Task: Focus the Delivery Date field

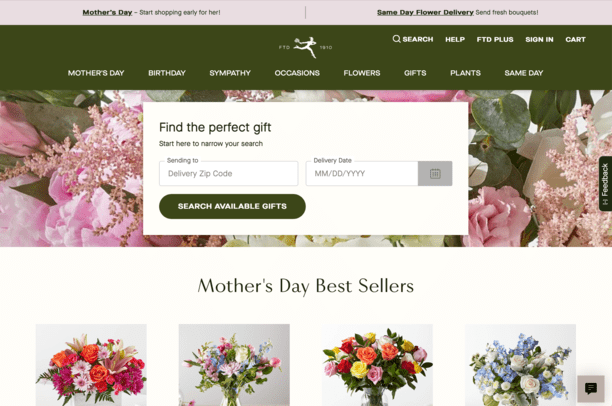Action: (x=362, y=173)
